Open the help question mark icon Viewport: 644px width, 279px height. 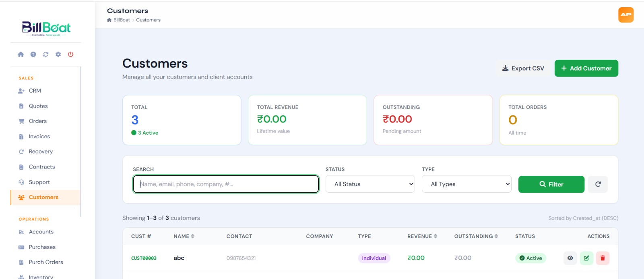point(33,54)
